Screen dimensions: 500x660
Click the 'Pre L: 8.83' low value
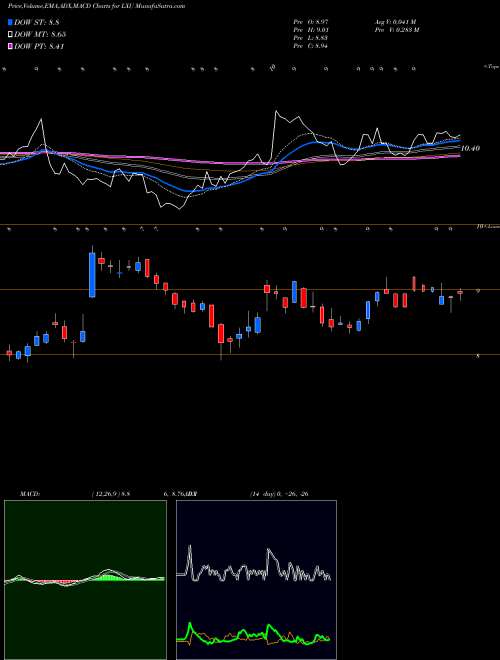(311, 38)
